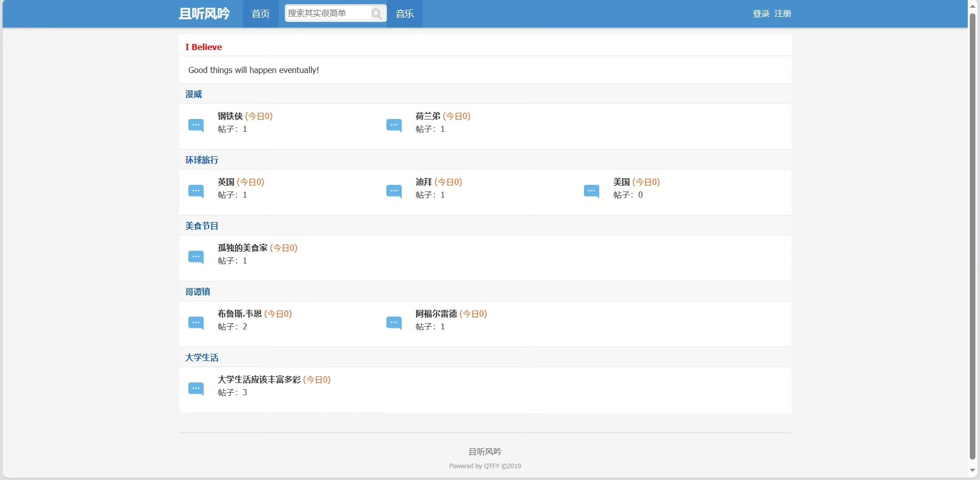Image resolution: width=980 pixels, height=480 pixels.
Task: Click the scrollbar down arrow
Action: coord(973,470)
